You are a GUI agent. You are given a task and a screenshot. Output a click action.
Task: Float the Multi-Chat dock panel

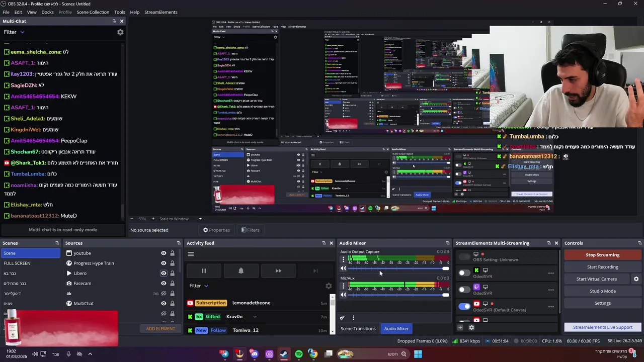coord(114,21)
